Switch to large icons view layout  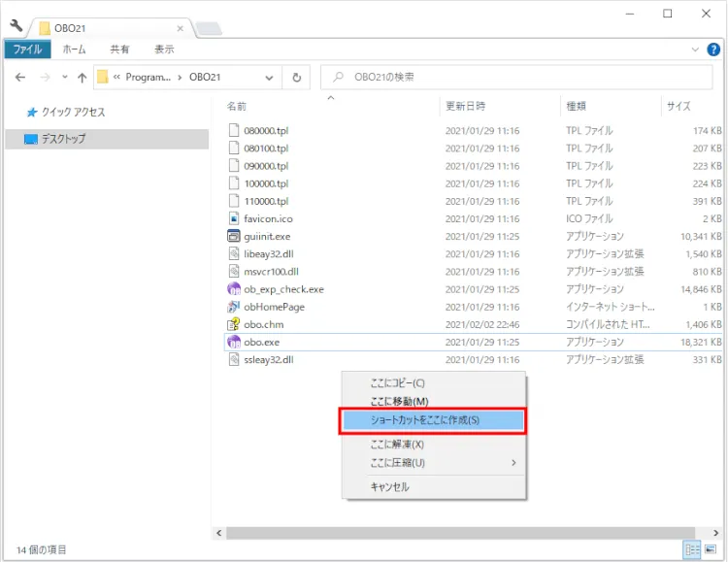[x=711, y=550]
